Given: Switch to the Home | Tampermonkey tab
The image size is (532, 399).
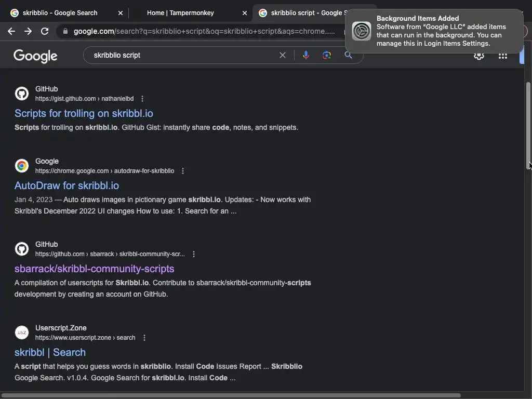Looking at the screenshot, I should click(180, 13).
